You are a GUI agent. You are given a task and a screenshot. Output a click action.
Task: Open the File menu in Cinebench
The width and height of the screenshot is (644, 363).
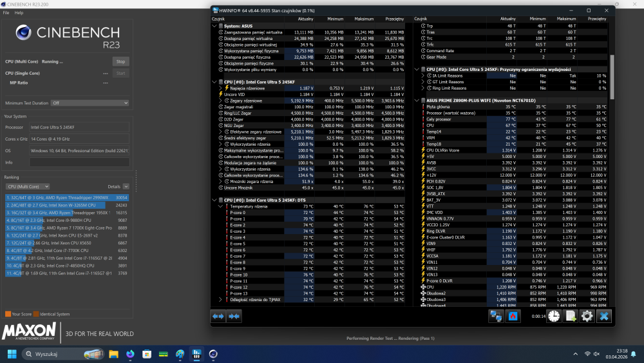tap(6, 13)
